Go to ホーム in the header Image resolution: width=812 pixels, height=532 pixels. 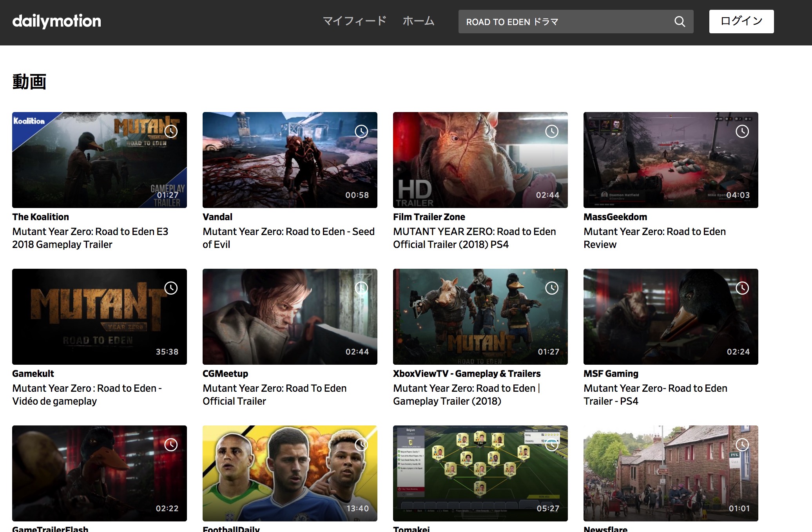[x=419, y=21]
